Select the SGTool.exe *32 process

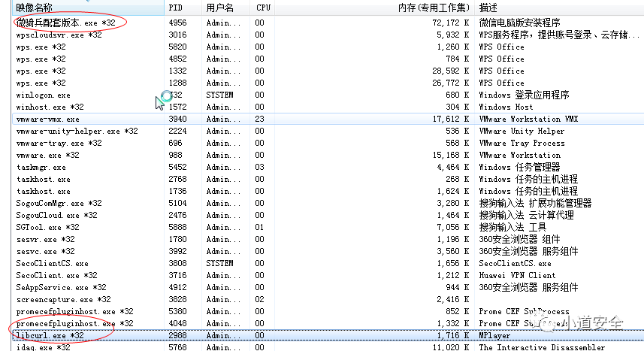(328, 227)
